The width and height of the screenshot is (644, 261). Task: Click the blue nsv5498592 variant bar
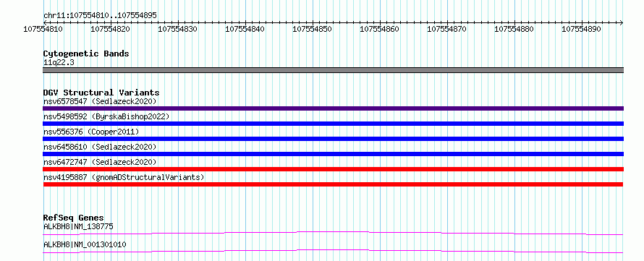(333, 124)
